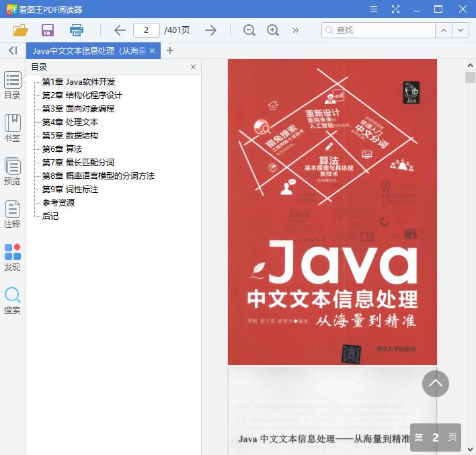Close the 目录 panel
The height and width of the screenshot is (455, 476).
[x=193, y=67]
